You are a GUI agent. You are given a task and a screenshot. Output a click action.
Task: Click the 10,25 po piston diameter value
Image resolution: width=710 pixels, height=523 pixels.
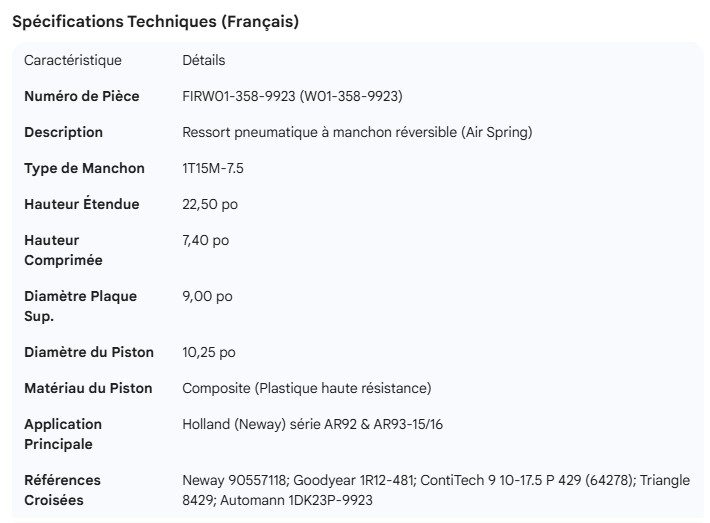pos(209,352)
